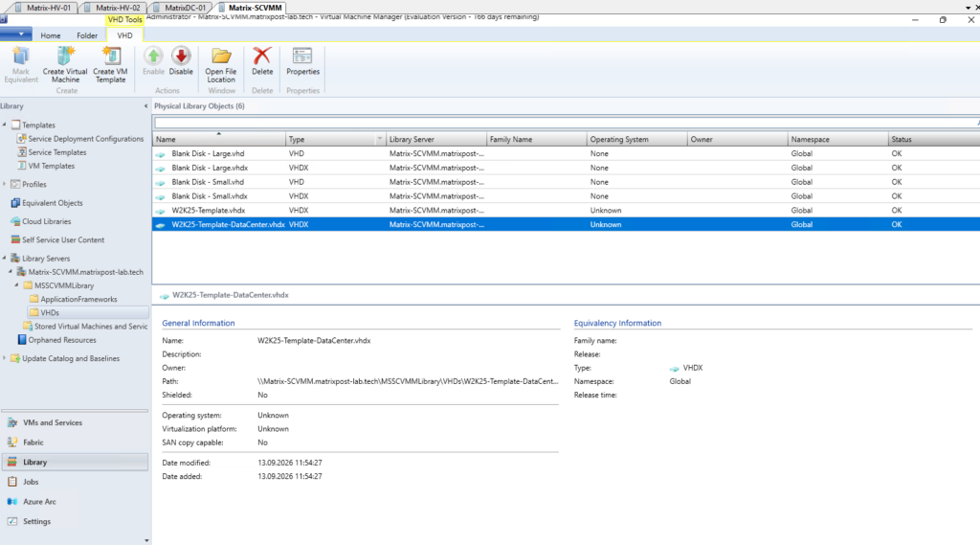Open Properties from the ribbon
The width and height of the screenshot is (980, 545).
(x=302, y=60)
